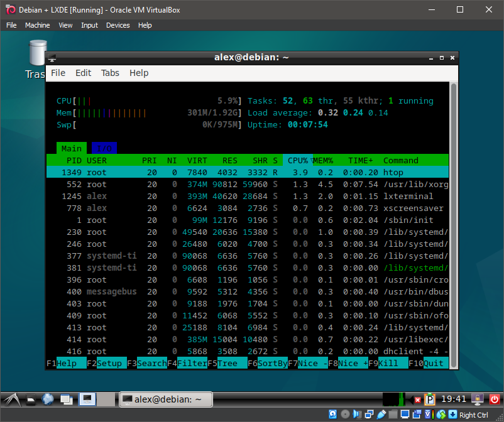Click the clock to open the calendar

click(x=453, y=399)
